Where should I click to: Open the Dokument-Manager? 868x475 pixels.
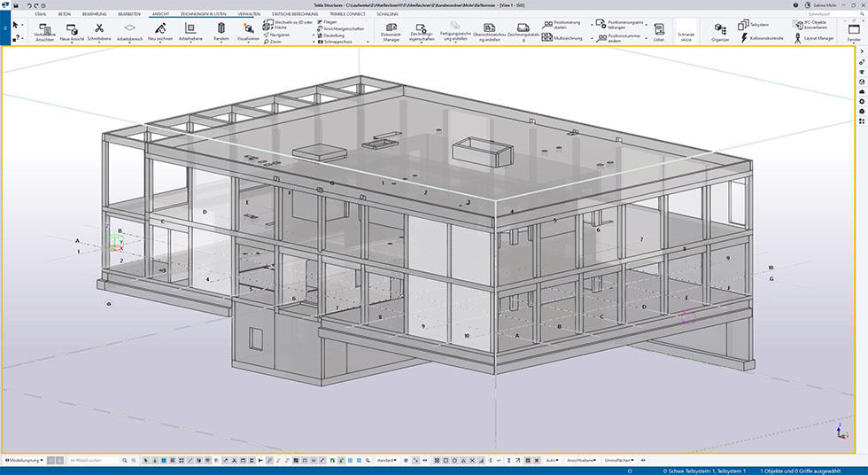(x=391, y=32)
